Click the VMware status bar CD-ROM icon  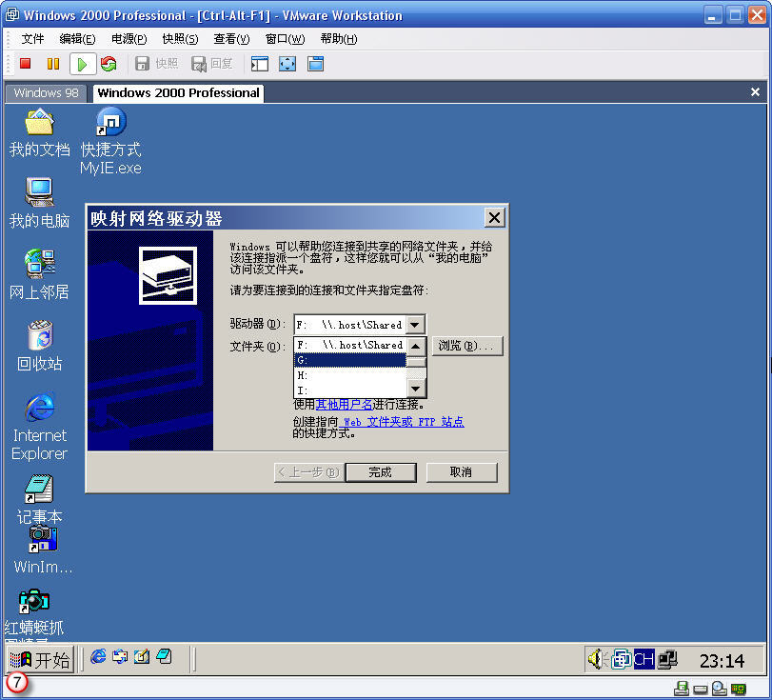tap(720, 689)
